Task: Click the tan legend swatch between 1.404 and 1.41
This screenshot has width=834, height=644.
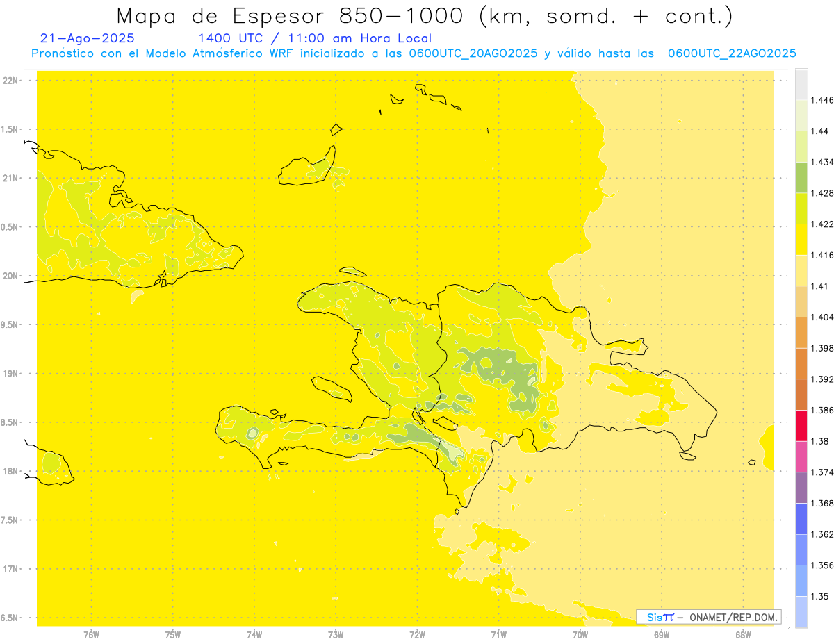Action: [801, 302]
